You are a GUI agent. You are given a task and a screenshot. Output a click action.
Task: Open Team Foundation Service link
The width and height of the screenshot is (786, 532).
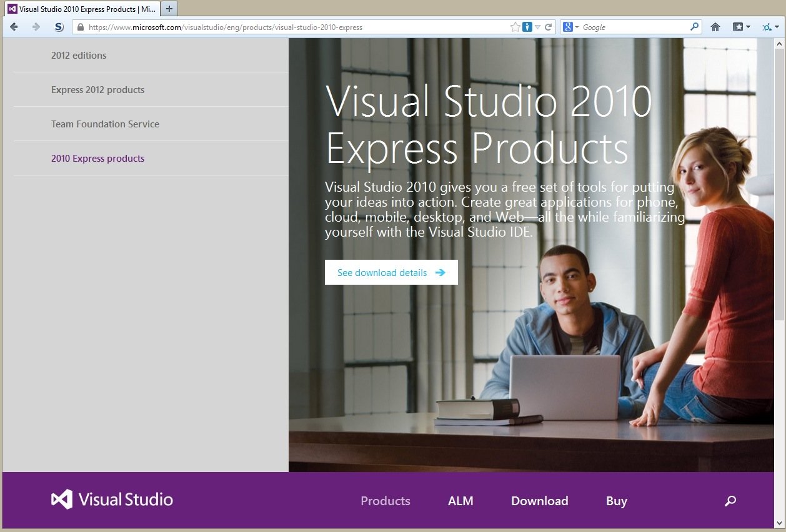pos(105,124)
